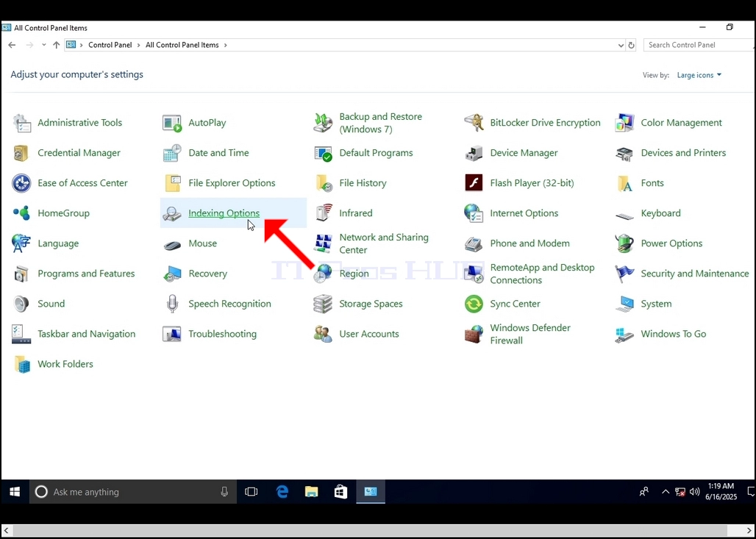Open the Sound link
Screen dimensions: 756x539
click(51, 304)
